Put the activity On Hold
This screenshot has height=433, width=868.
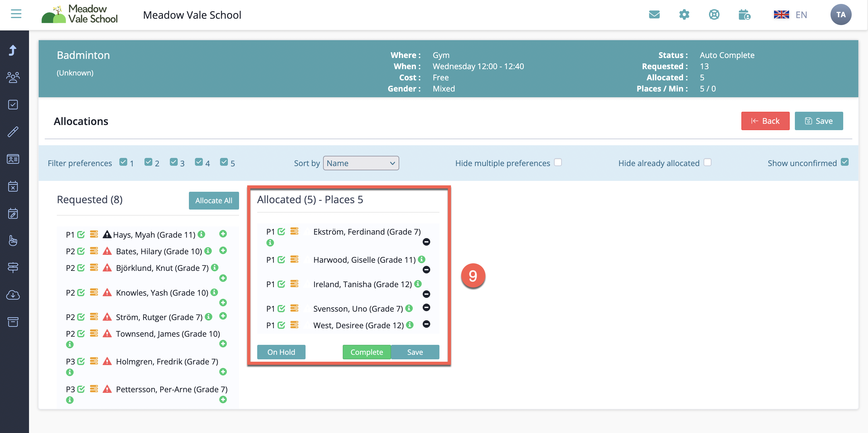(x=281, y=352)
